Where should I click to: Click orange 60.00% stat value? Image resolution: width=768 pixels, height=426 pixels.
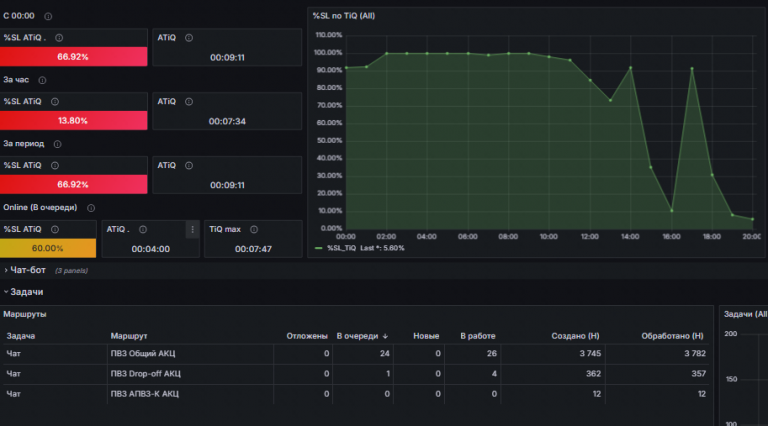pos(48,248)
